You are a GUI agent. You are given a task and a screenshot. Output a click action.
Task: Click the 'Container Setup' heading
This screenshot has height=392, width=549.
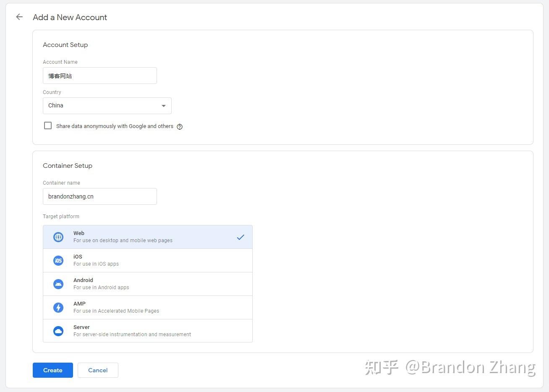click(68, 166)
